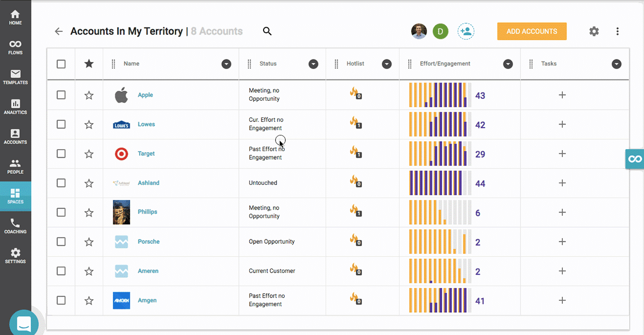Click the search magnifier icon
The height and width of the screenshot is (335, 644).
pos(267,31)
